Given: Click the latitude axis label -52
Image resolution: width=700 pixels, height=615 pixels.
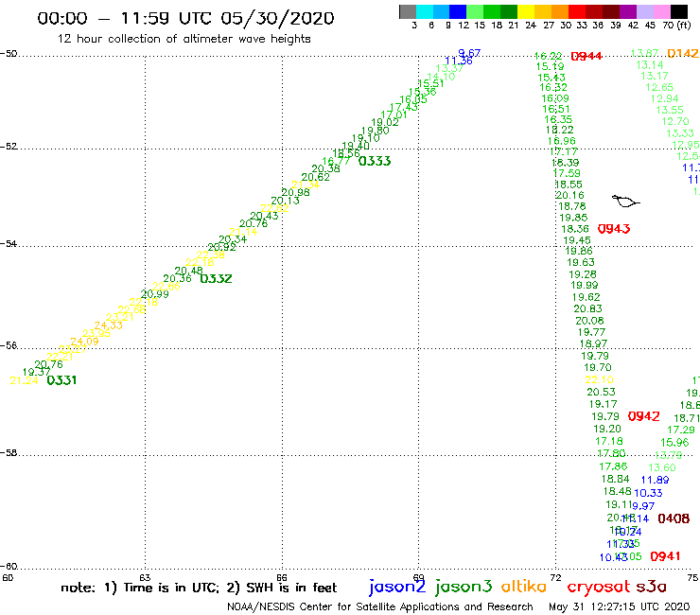Looking at the screenshot, I should [x=9, y=147].
